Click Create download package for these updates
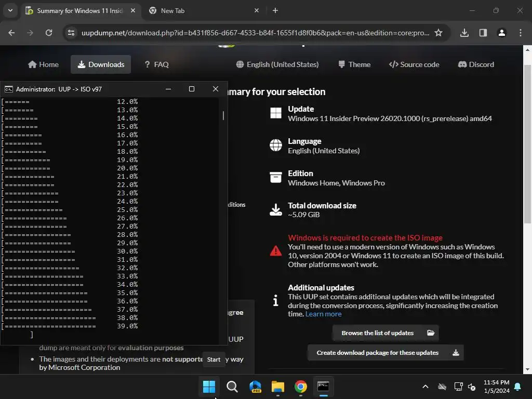The height and width of the screenshot is (399, 532). 385,353
